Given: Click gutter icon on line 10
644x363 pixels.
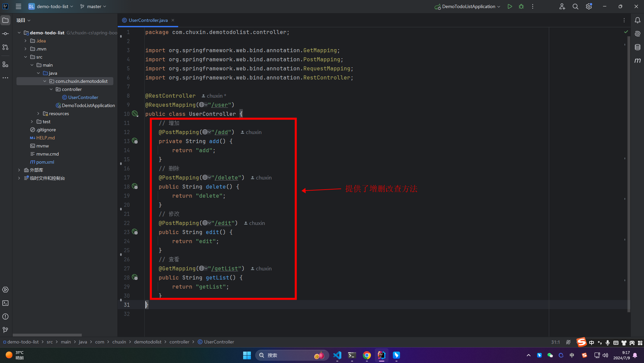Looking at the screenshot, I should pos(135,114).
